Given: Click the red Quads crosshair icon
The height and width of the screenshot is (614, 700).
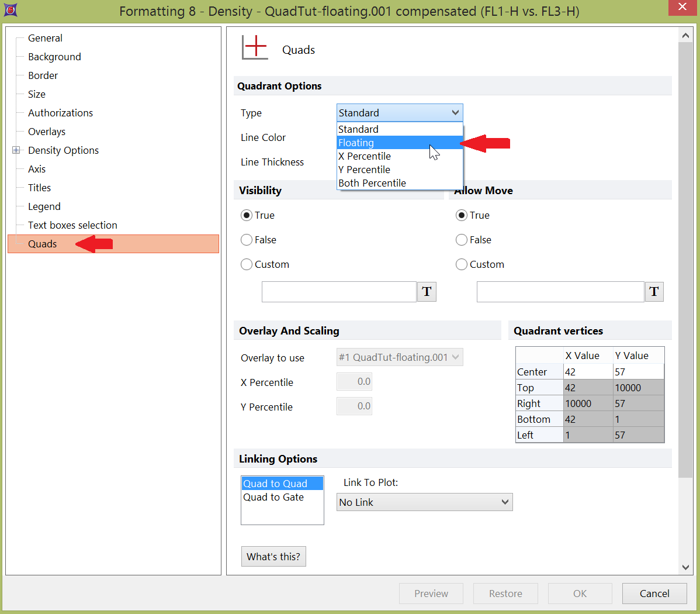Looking at the screenshot, I should [x=255, y=47].
